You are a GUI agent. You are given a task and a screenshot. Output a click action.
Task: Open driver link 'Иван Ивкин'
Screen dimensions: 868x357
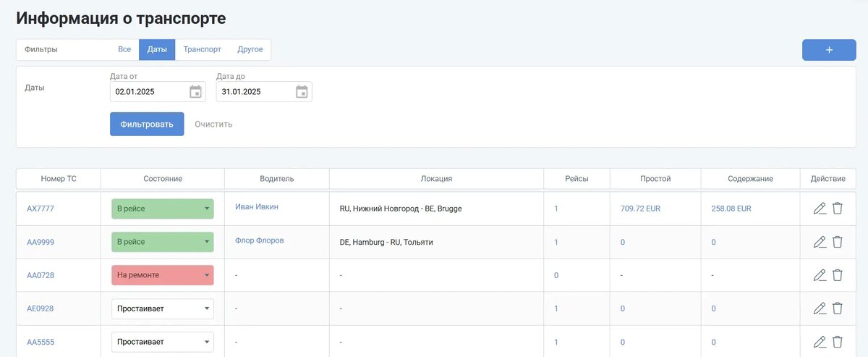tap(257, 207)
